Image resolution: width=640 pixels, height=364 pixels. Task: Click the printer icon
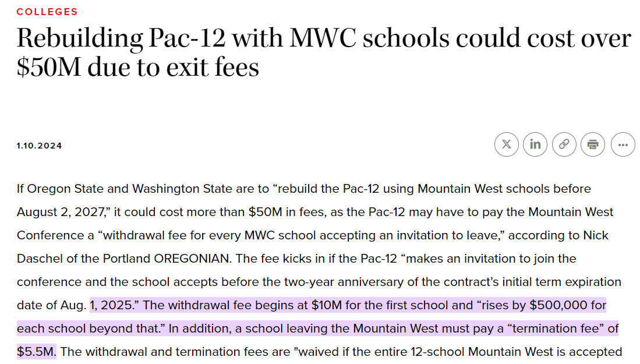(593, 144)
